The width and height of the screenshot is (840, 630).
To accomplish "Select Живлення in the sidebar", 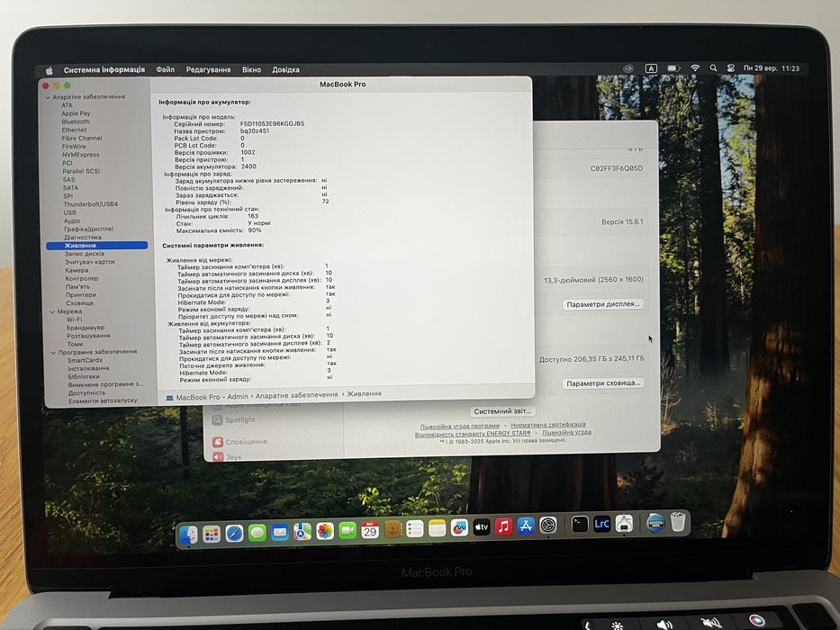I will pyautogui.click(x=97, y=246).
